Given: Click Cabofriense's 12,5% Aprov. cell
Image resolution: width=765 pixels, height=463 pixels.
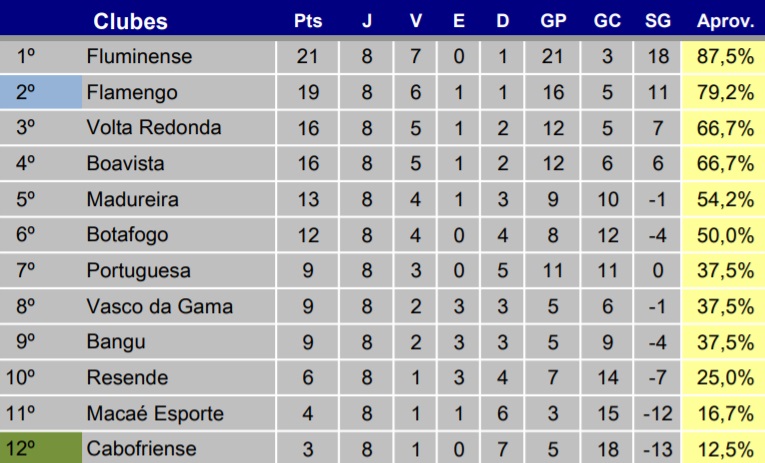Looking at the screenshot, I should pos(725,448).
